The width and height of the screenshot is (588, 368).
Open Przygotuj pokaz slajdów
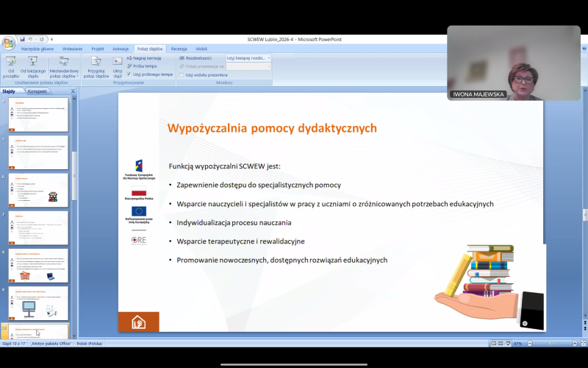click(x=96, y=66)
